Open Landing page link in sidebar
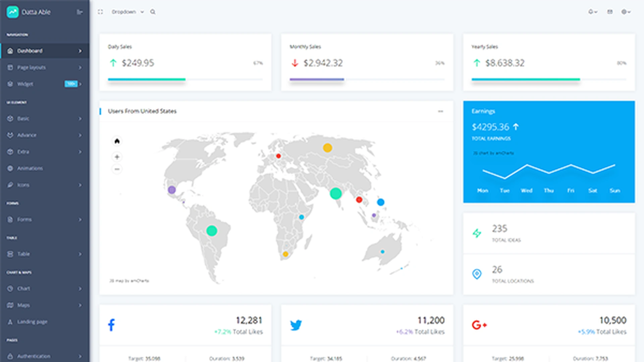 [32, 322]
